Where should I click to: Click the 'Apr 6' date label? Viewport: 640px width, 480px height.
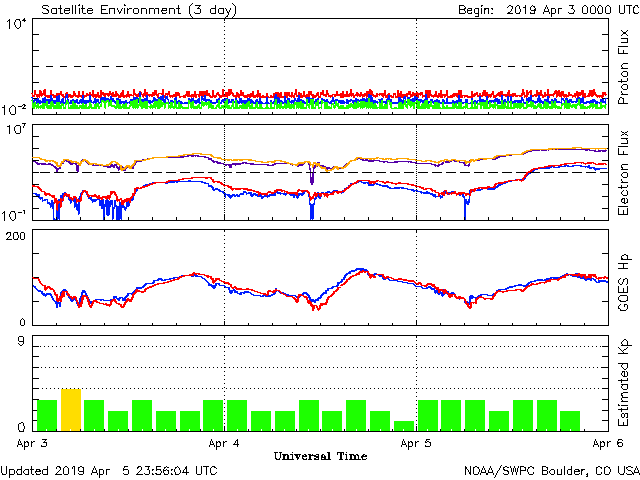click(608, 443)
